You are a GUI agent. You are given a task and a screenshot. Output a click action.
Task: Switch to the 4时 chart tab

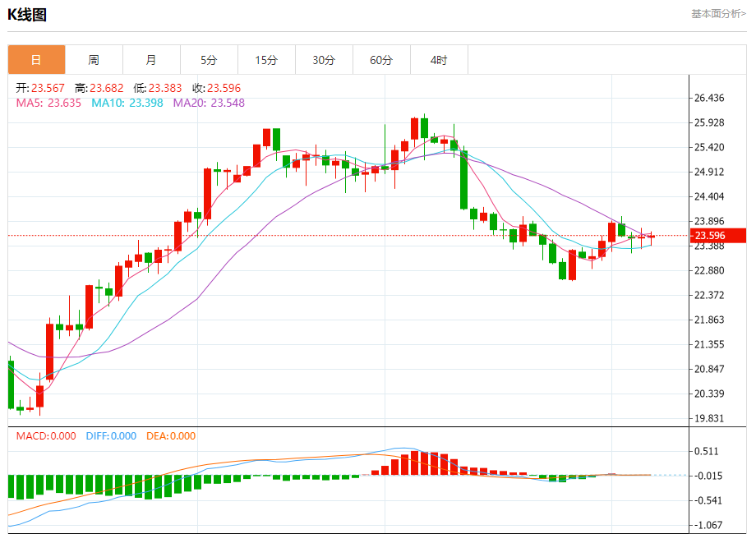[439, 60]
